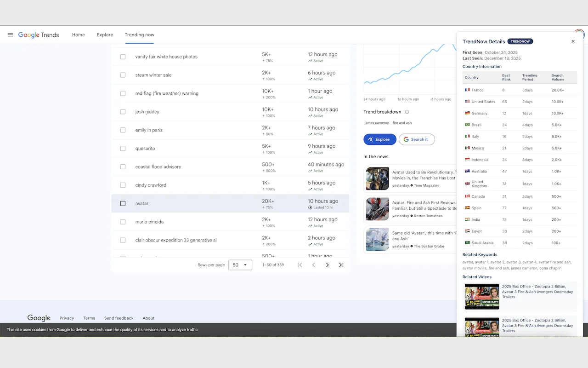Tick the quesarito trend checkbox

123,148
